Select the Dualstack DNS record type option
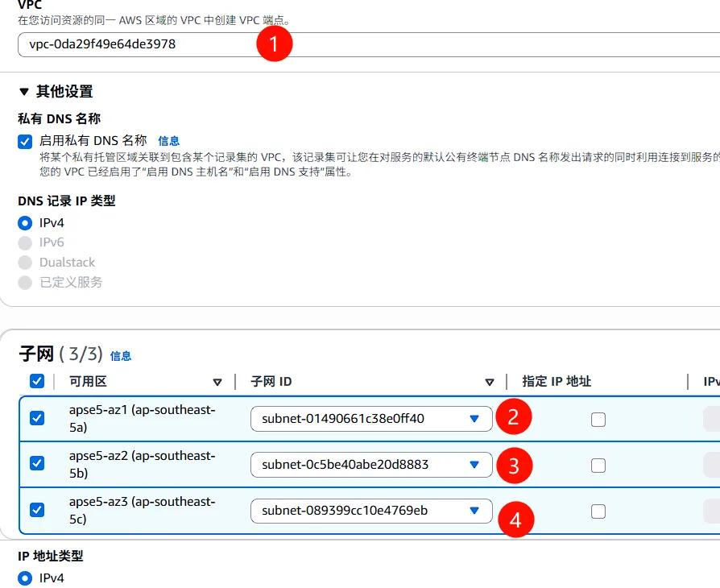This screenshot has width=720, height=588. tap(25, 263)
